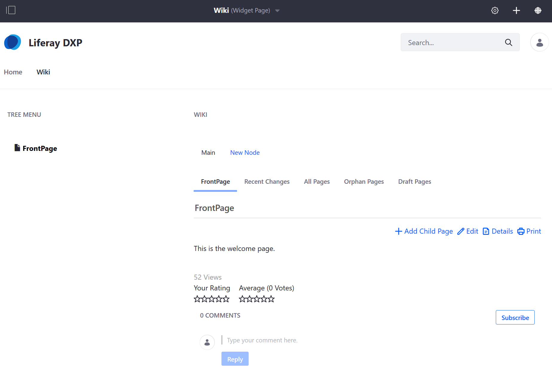Open the New Node link
Image resolution: width=552 pixels, height=392 pixels.
(245, 153)
